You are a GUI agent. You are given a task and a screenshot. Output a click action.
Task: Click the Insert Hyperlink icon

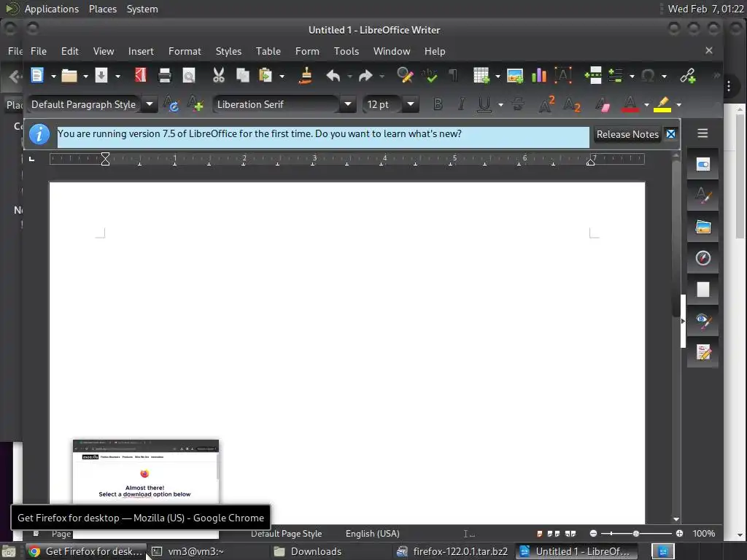687,75
